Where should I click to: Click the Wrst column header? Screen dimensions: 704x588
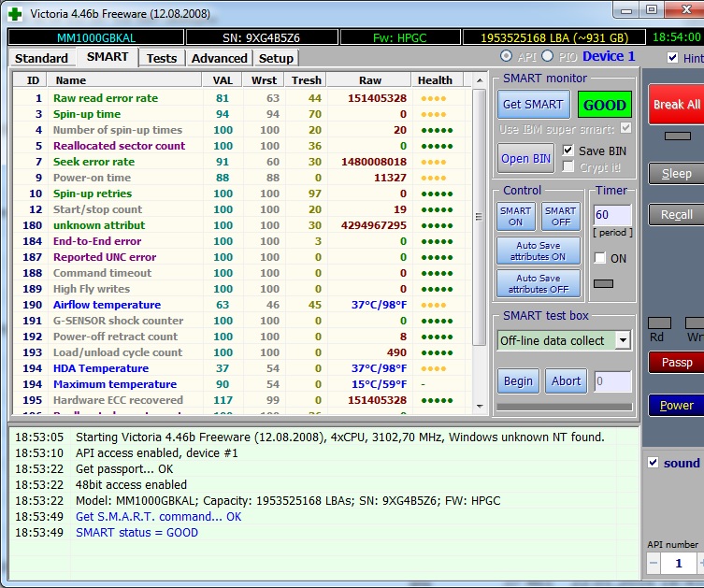tap(264, 80)
